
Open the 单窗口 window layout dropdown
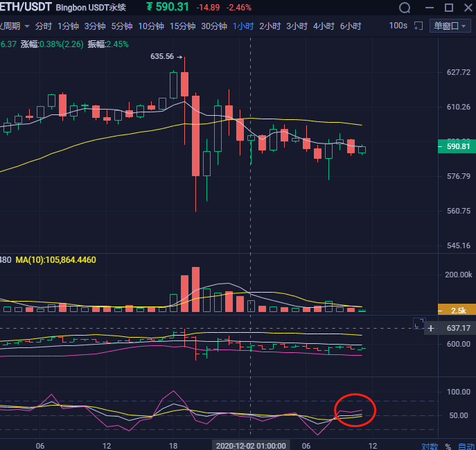450,26
